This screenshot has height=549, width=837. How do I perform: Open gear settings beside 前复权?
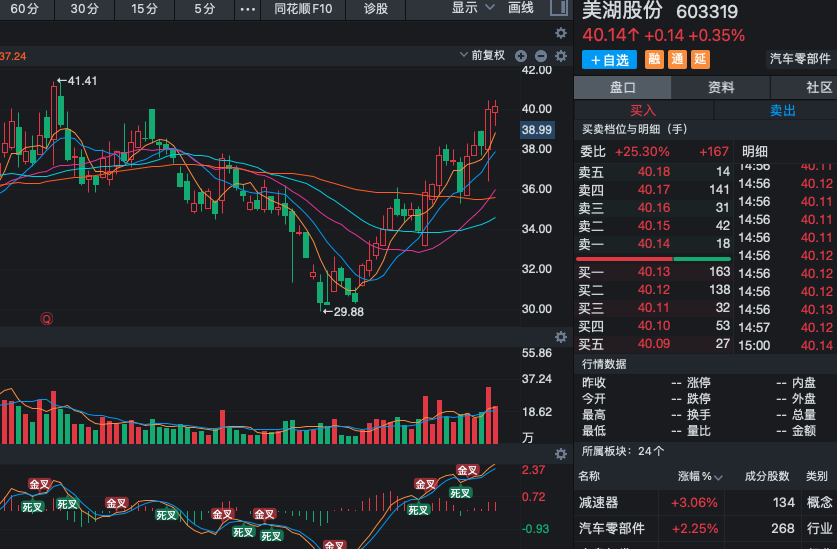coord(560,56)
